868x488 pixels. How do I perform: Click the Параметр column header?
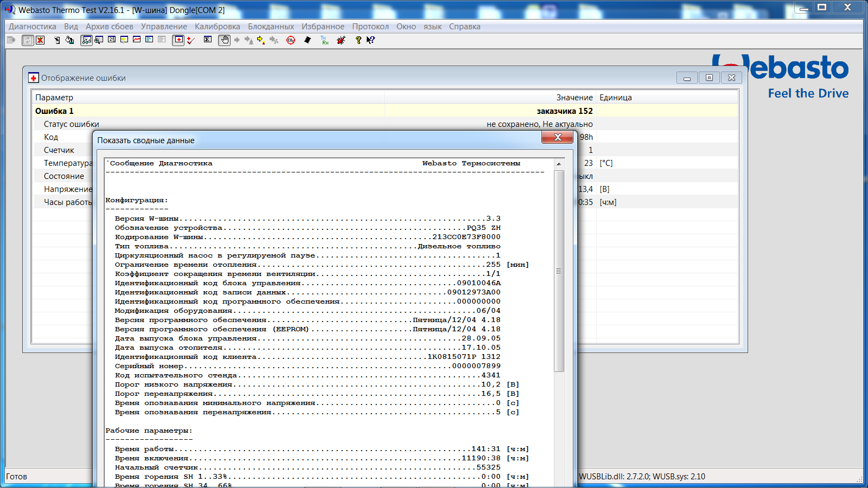coord(208,98)
